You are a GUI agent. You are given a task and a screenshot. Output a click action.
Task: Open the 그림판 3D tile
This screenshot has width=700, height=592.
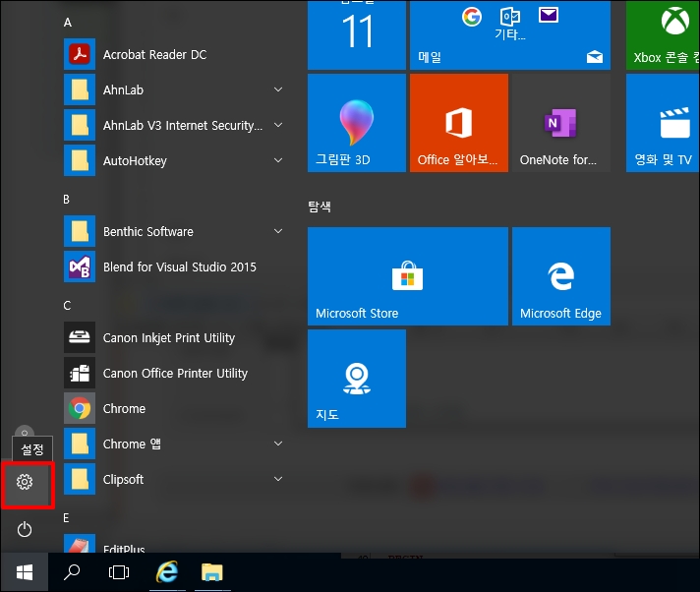pos(357,123)
